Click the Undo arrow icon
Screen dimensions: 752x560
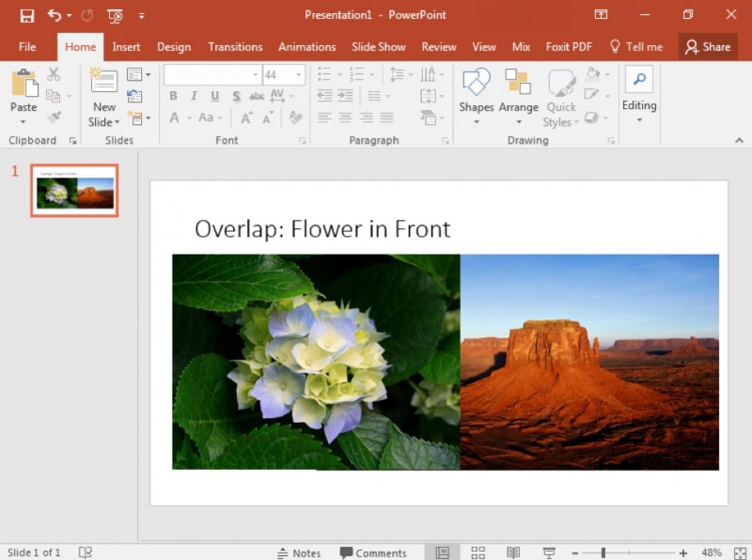pyautogui.click(x=55, y=15)
